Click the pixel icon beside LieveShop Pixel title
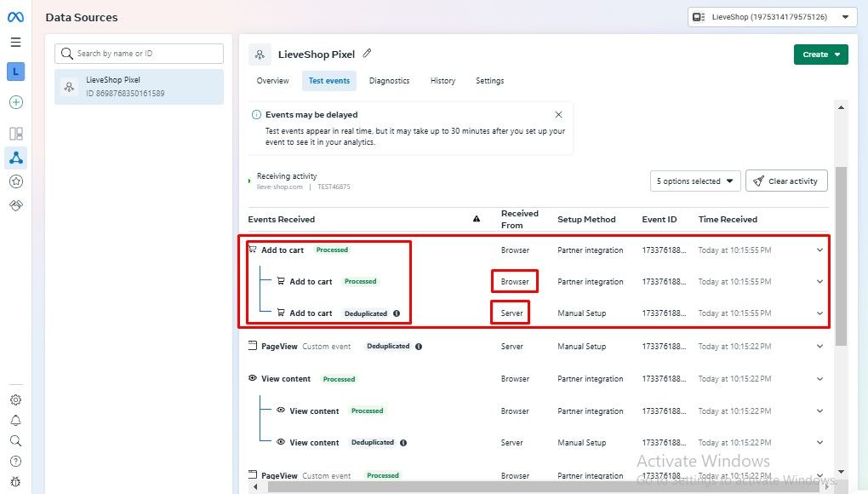 260,55
